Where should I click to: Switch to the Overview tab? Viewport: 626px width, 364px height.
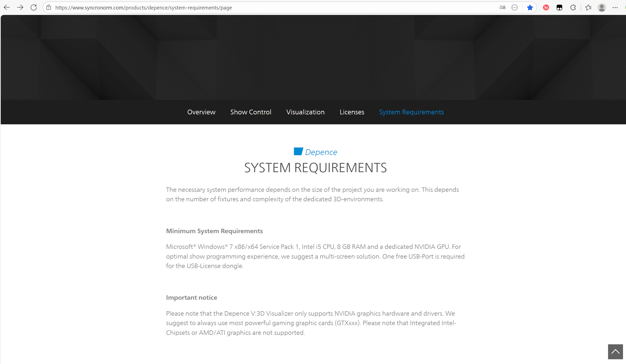tap(201, 112)
